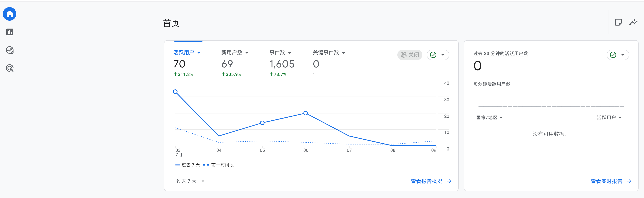Screen dimensions: 644x198
Task: Open Advertising cursor icon in sidebar
Action: (x=10, y=68)
